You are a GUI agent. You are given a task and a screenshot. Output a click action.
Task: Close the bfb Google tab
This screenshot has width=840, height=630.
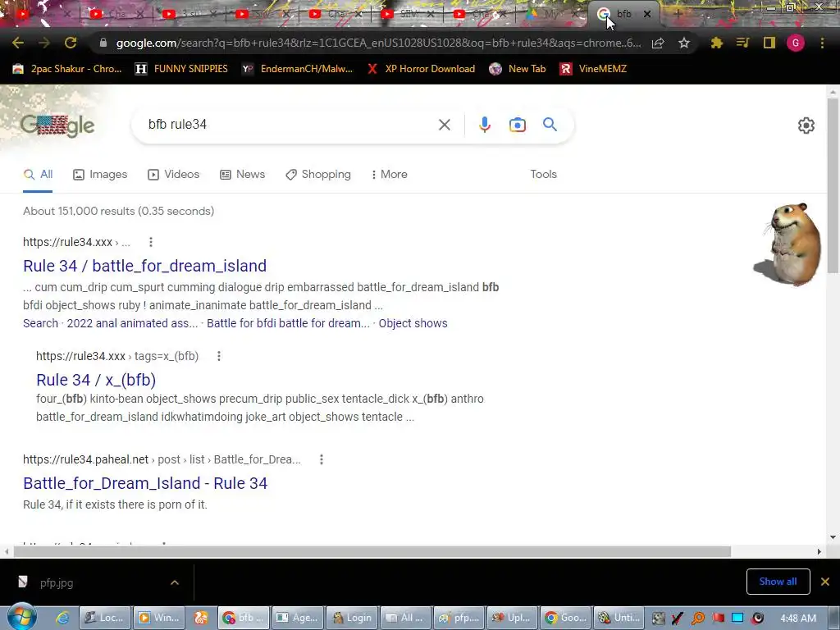pyautogui.click(x=647, y=14)
